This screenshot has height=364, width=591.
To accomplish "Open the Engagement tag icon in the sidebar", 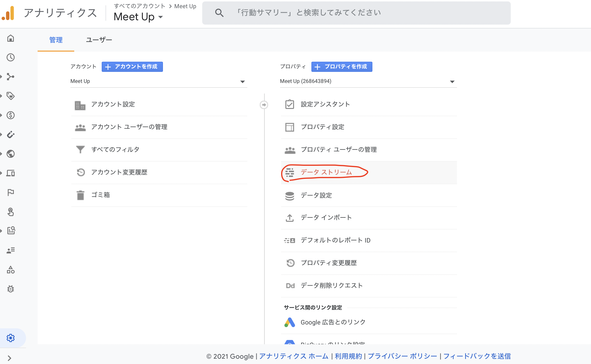I will 11,96.
